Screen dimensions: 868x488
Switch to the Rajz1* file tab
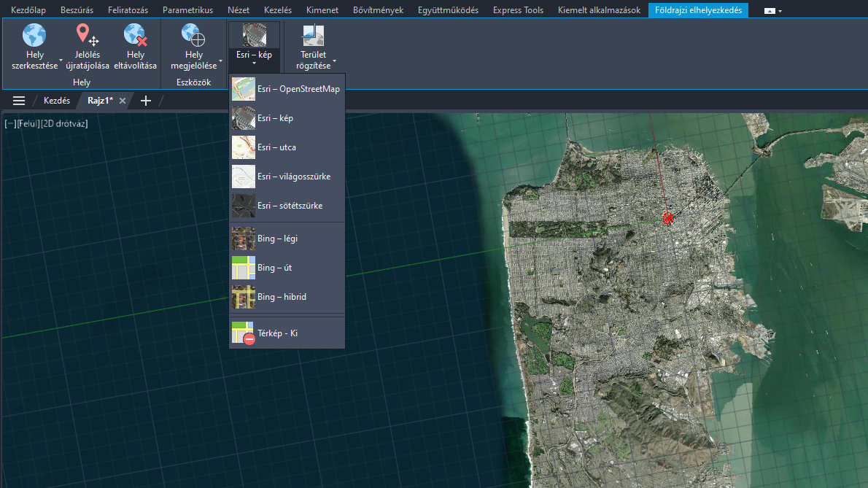pos(100,101)
